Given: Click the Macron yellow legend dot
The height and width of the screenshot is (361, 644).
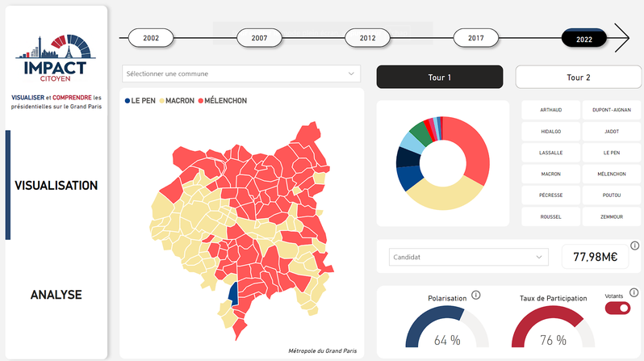Looking at the screenshot, I should (x=162, y=101).
